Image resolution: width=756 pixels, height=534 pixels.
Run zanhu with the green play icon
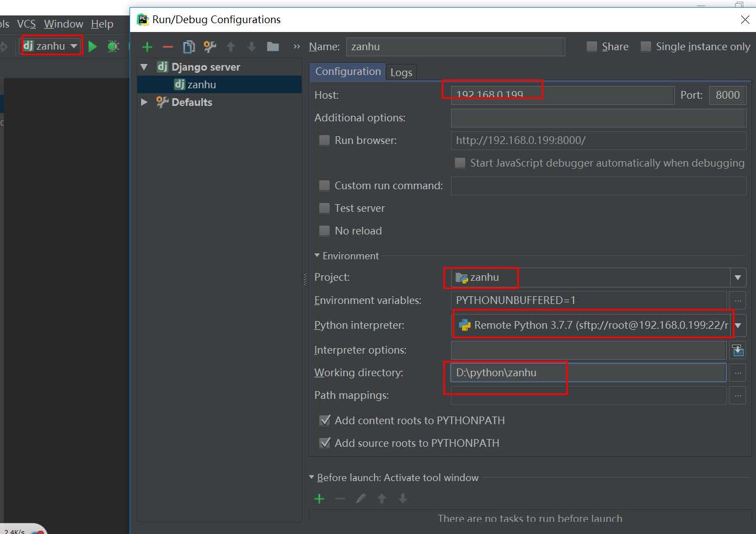[x=93, y=46]
